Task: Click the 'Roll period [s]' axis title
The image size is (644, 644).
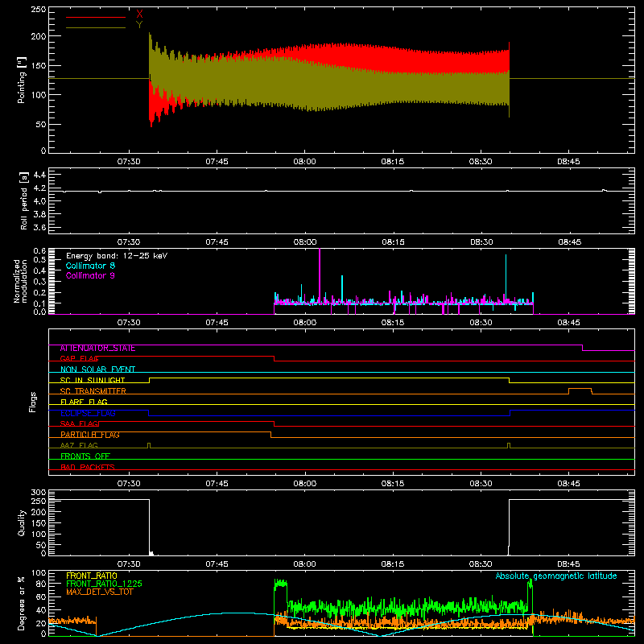Action: (x=24, y=200)
